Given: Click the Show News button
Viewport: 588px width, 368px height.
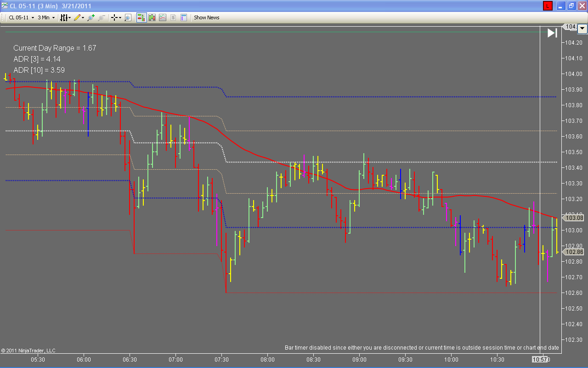Looking at the screenshot, I should [207, 17].
